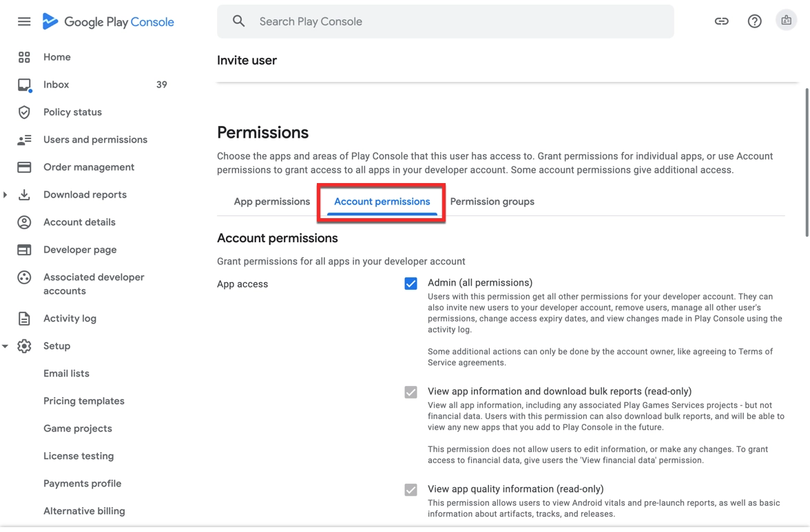Copy page link via chain icon

point(721,21)
